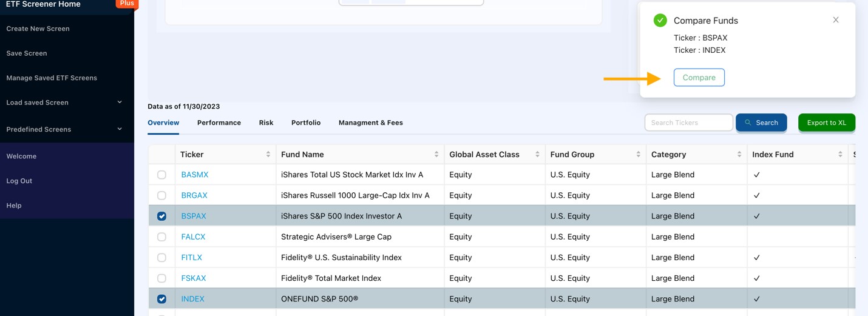Image resolution: width=868 pixels, height=316 pixels.
Task: Open the Portfolio tab
Action: 306,123
